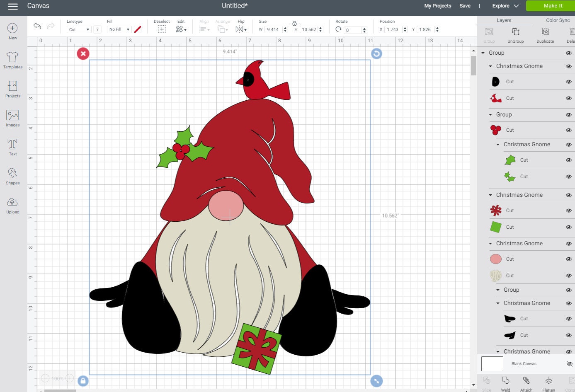This screenshot has height=392, width=575.
Task: Toggle the size aspect ratio lock
Action: (294, 23)
